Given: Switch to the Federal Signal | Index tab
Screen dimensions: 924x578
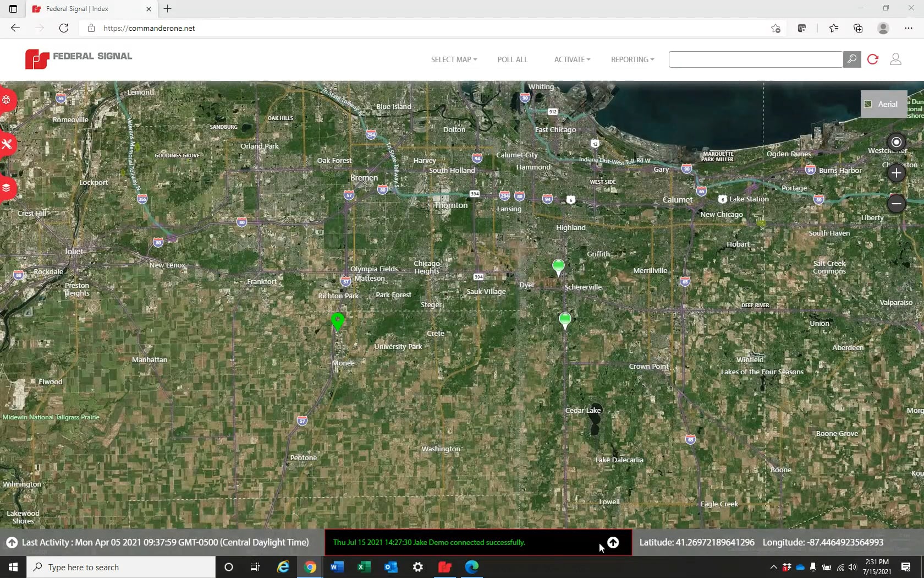Looking at the screenshot, I should (x=88, y=9).
